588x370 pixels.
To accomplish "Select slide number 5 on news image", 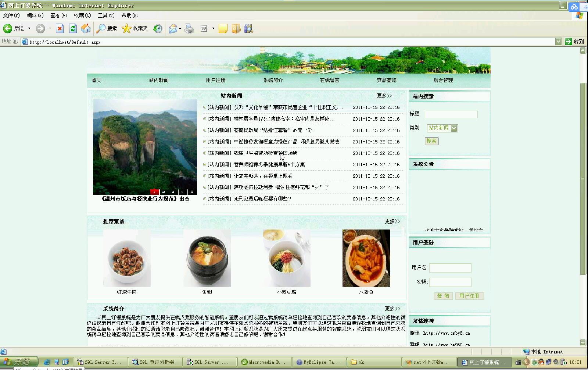I will tap(191, 192).
